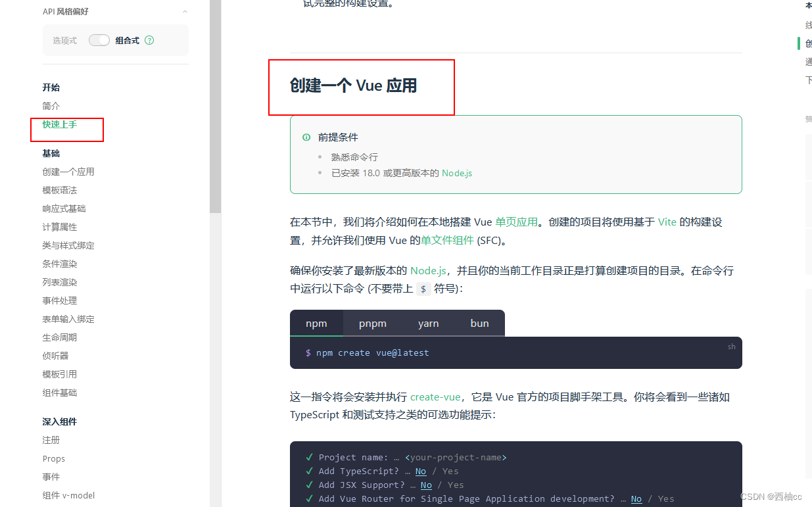Screen dimensions: 812x507
Task: Open the 响应式基础 sidebar entry
Action: pyautogui.click(x=62, y=208)
